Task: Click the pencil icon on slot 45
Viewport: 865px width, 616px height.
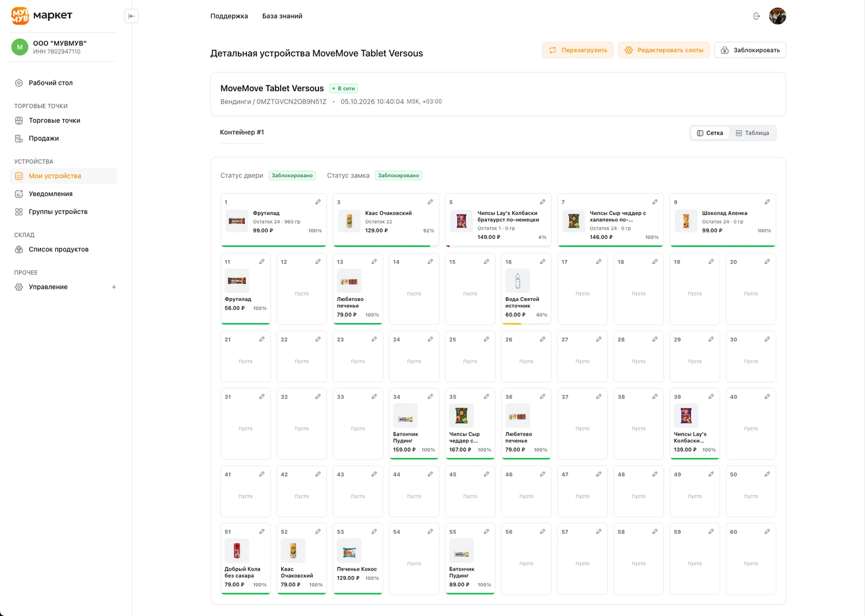Action: (487, 474)
